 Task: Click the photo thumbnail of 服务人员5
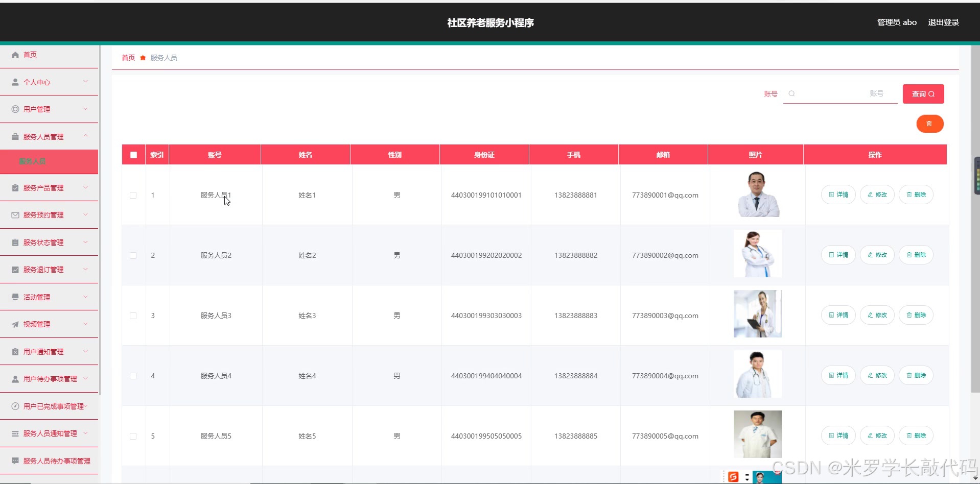pos(758,434)
